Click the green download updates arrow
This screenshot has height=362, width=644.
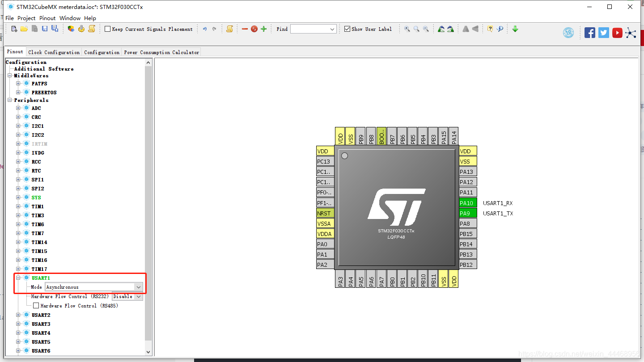click(x=515, y=29)
